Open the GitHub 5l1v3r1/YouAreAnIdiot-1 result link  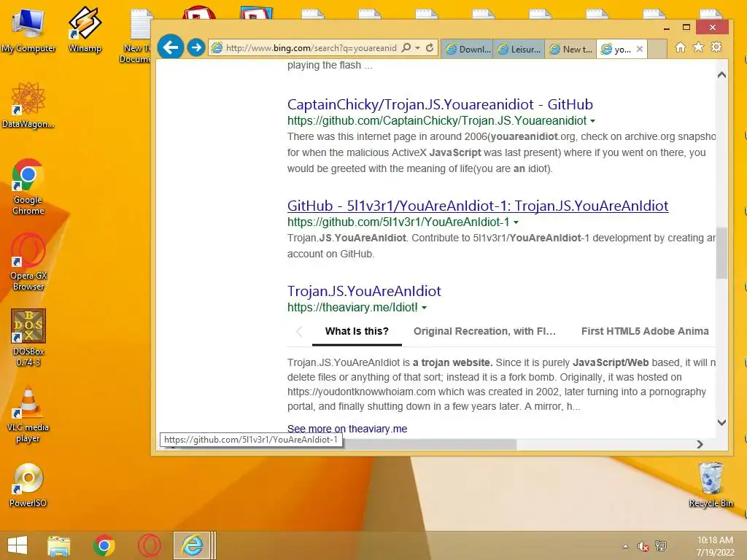click(x=478, y=206)
